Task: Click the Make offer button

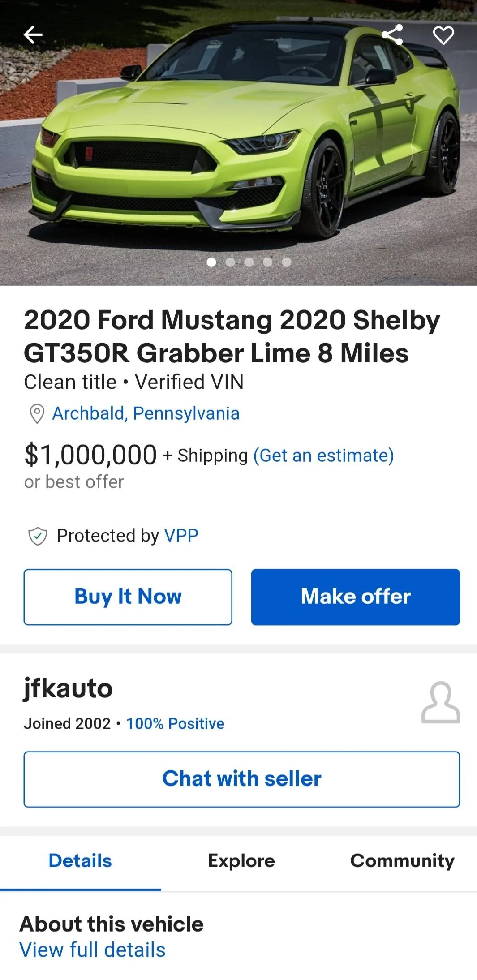Action: [x=356, y=597]
